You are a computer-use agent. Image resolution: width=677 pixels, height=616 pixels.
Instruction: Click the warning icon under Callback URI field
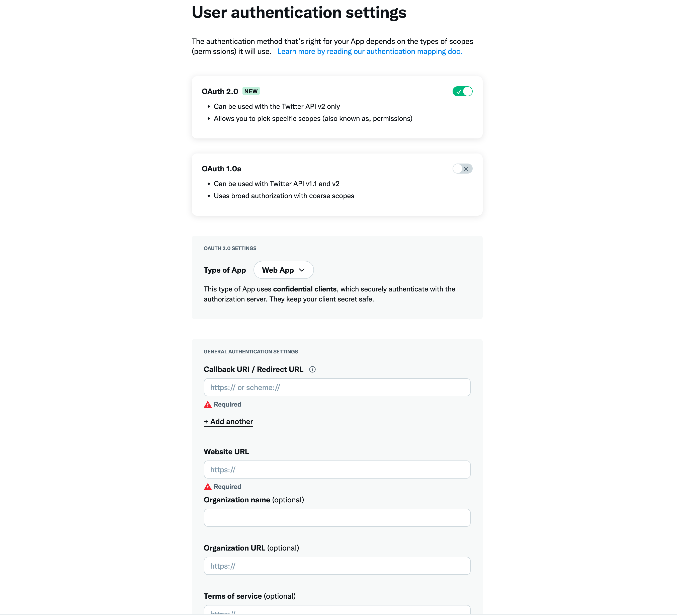[x=208, y=404]
